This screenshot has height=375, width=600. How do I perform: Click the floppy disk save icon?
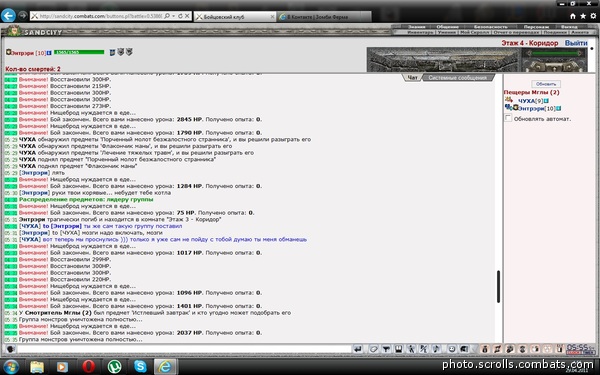click(x=398, y=349)
